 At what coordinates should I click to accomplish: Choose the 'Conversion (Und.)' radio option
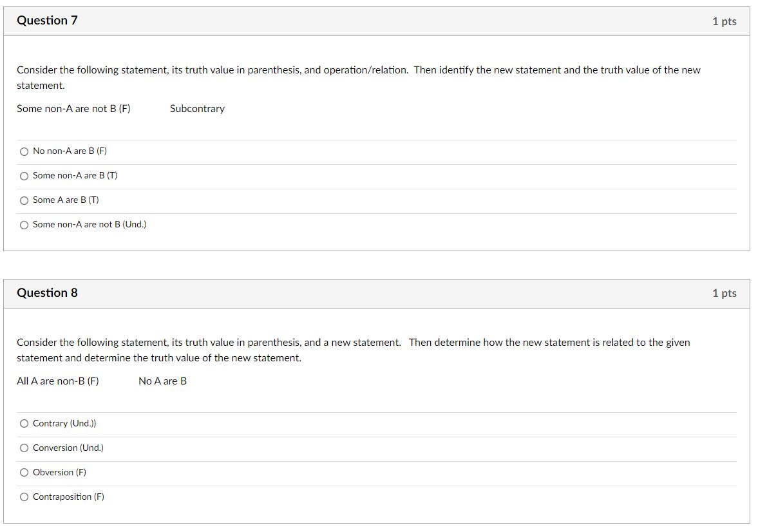pyautogui.click(x=24, y=448)
